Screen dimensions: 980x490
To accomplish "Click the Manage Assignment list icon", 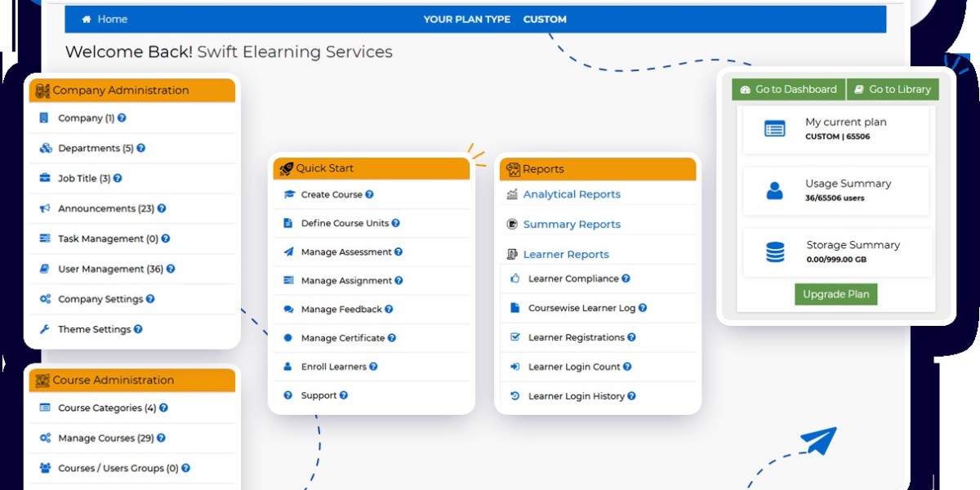I will pos(288,281).
